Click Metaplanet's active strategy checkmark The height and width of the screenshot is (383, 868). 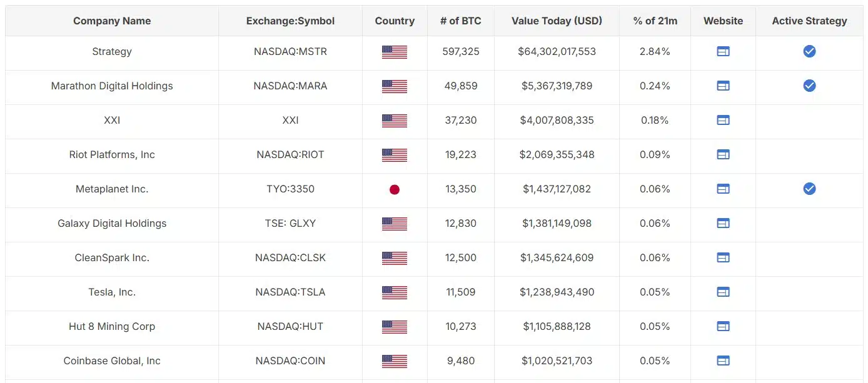pos(809,189)
